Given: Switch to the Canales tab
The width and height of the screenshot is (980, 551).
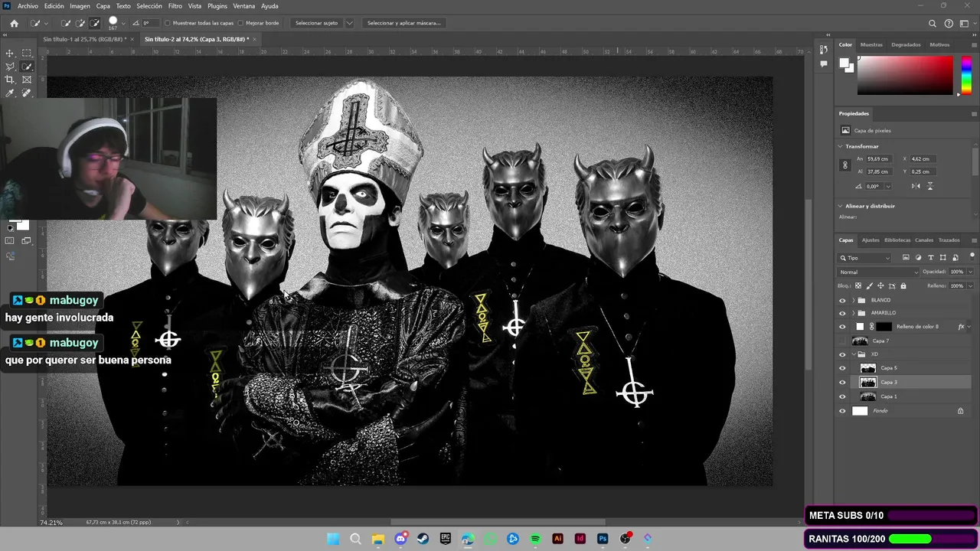Looking at the screenshot, I should click(x=924, y=240).
